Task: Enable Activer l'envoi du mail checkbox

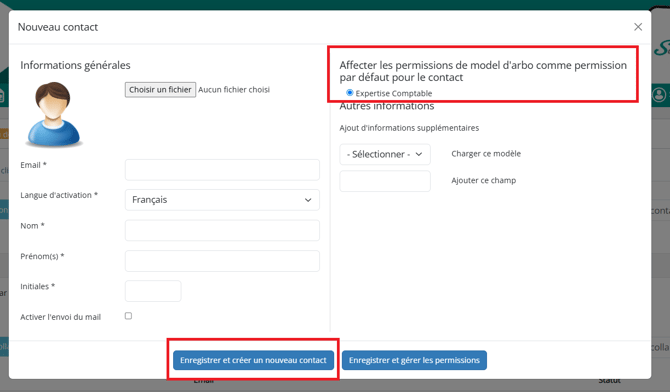Action: (x=128, y=316)
